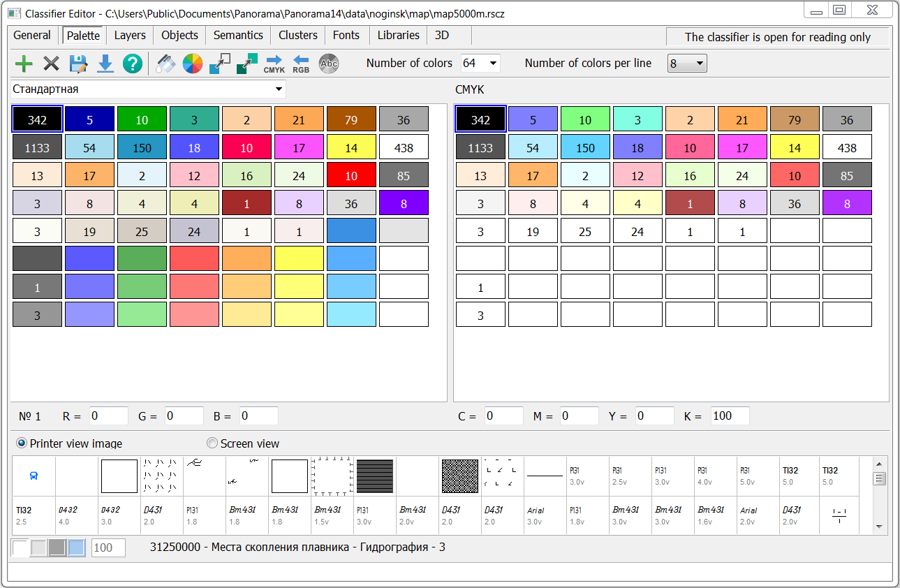Pick gray swatch 85 in the CMYK palette
The height and width of the screenshot is (588, 900).
(847, 175)
